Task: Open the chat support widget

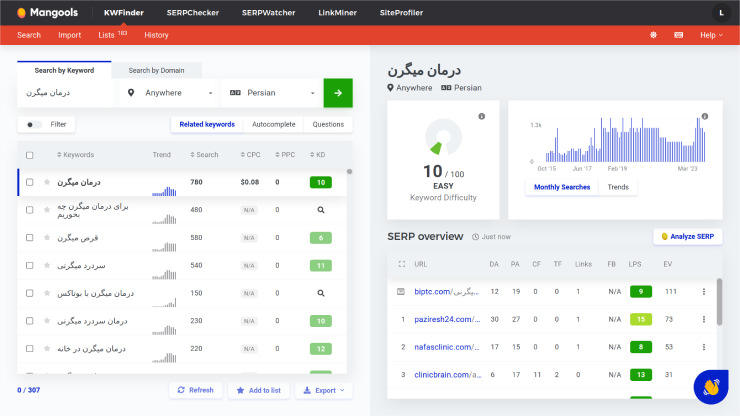Action: click(710, 386)
